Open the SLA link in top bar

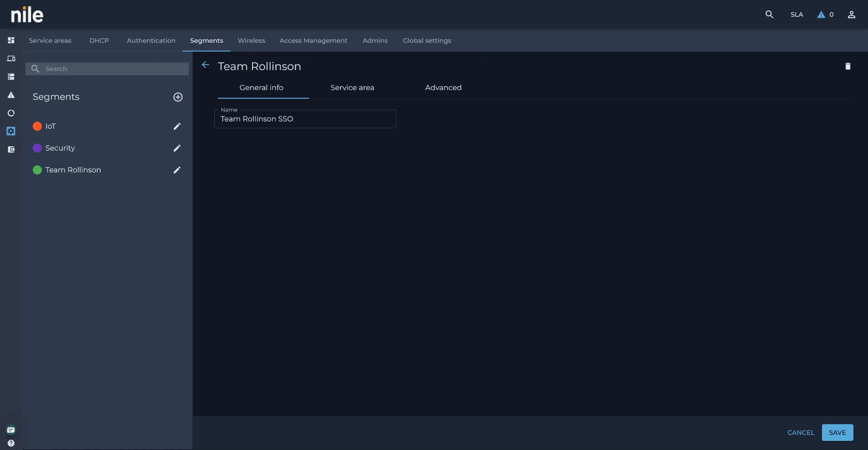pos(797,15)
